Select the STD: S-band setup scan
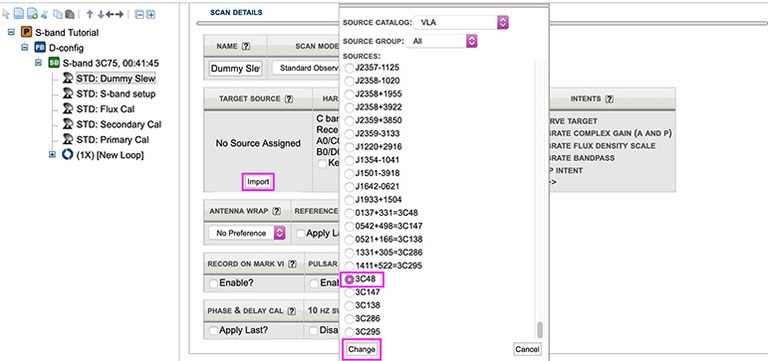 116,94
